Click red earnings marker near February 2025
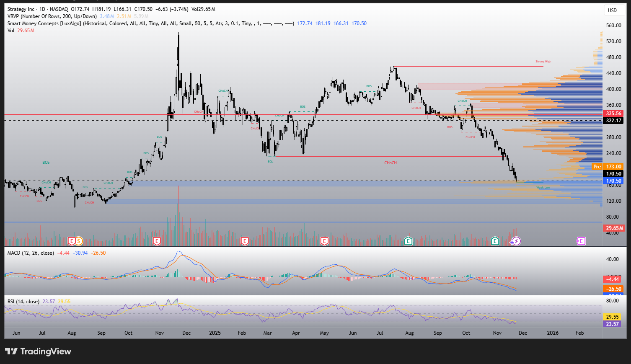Image resolution: width=631 pixels, height=364 pixels. pos(245,241)
